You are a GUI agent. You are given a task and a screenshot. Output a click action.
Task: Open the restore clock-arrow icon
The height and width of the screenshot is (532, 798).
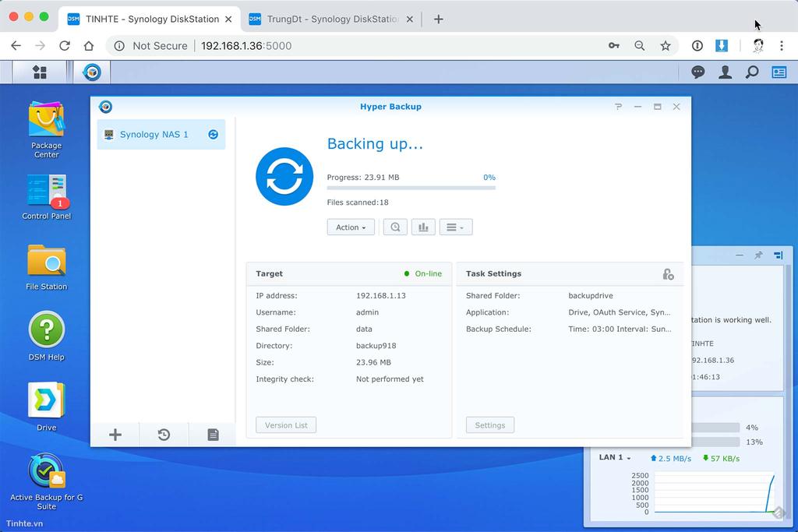(164, 435)
